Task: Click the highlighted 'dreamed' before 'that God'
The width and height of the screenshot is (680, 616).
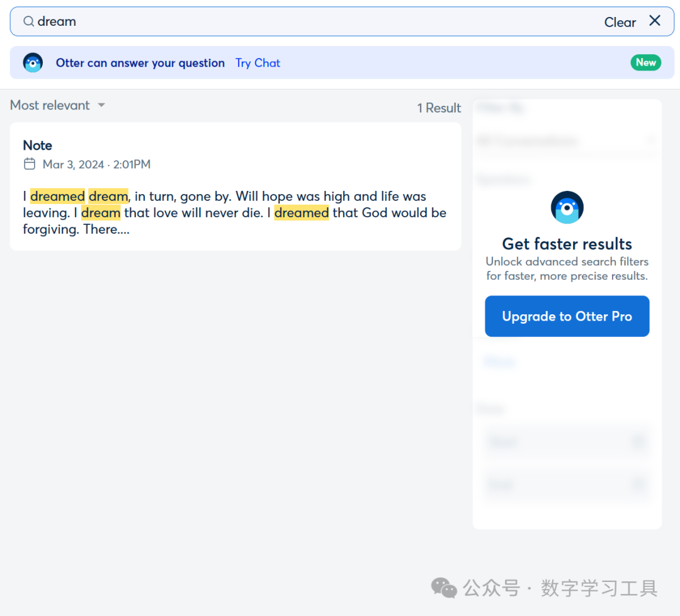Action: click(x=302, y=213)
